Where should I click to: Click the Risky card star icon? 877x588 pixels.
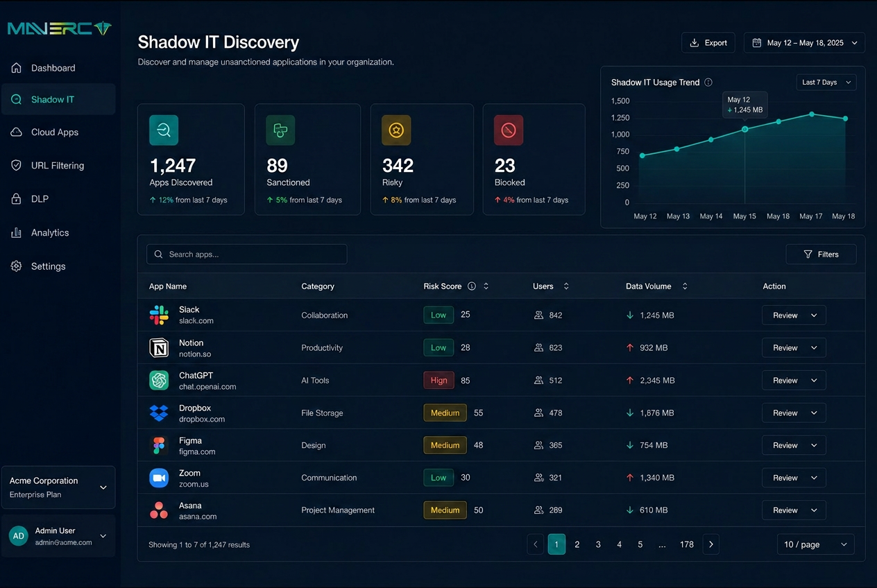coord(396,130)
